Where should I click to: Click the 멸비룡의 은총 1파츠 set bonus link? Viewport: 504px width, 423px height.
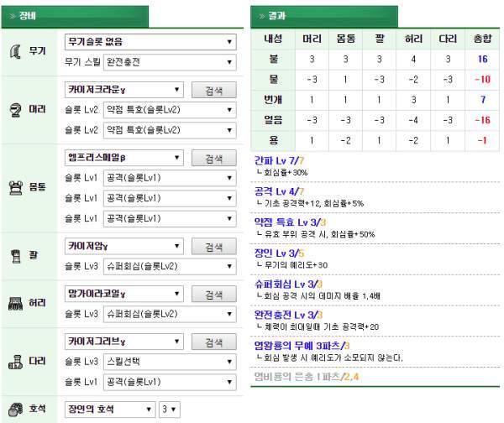click(307, 377)
